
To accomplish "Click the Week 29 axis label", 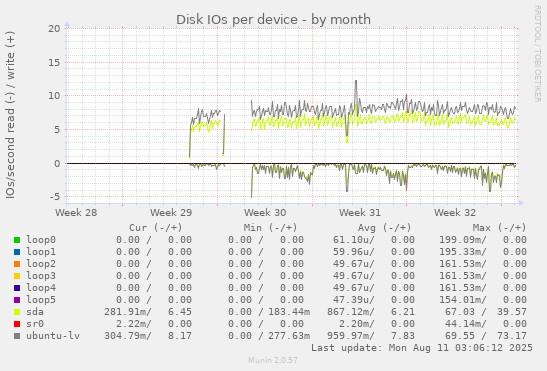I will pyautogui.click(x=171, y=213).
